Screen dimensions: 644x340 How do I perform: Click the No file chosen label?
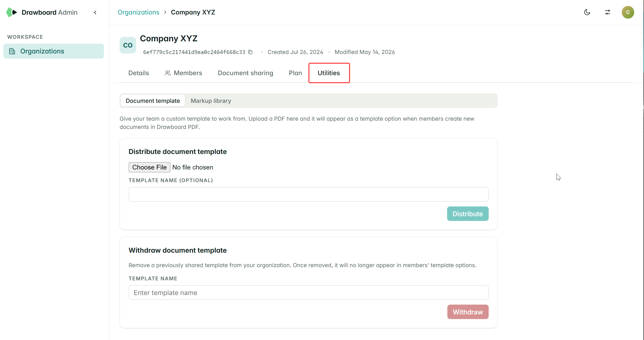point(193,167)
